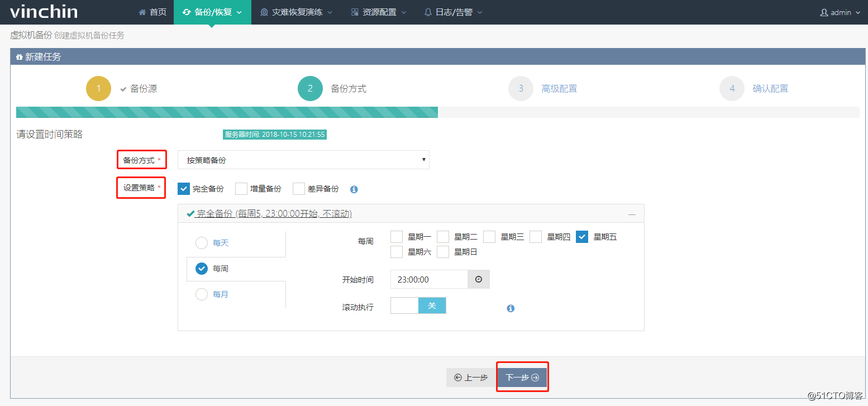Click the info icon beside 滚动执行

pos(511,308)
